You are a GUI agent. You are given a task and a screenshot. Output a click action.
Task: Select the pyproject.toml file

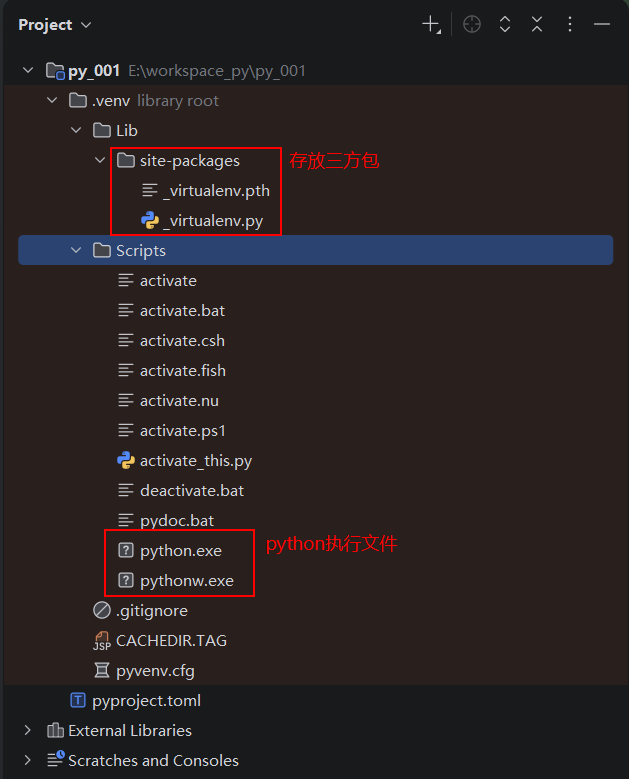tap(136, 701)
